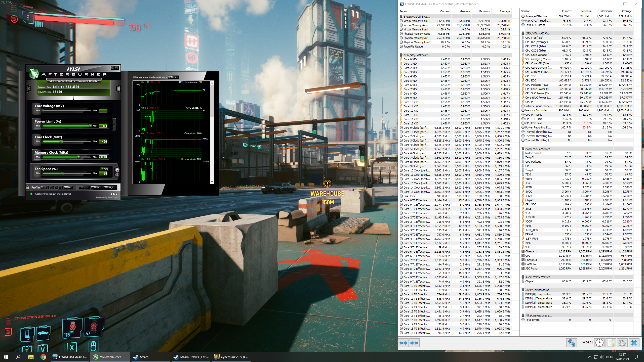The image size is (644, 362).
Task: Click the Core Clock slider track
Action: (x=75, y=142)
